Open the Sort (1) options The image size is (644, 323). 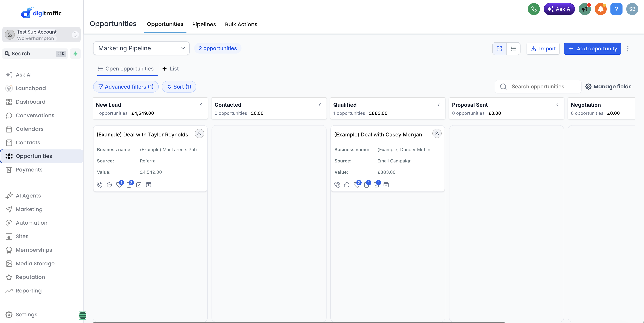coord(179,87)
